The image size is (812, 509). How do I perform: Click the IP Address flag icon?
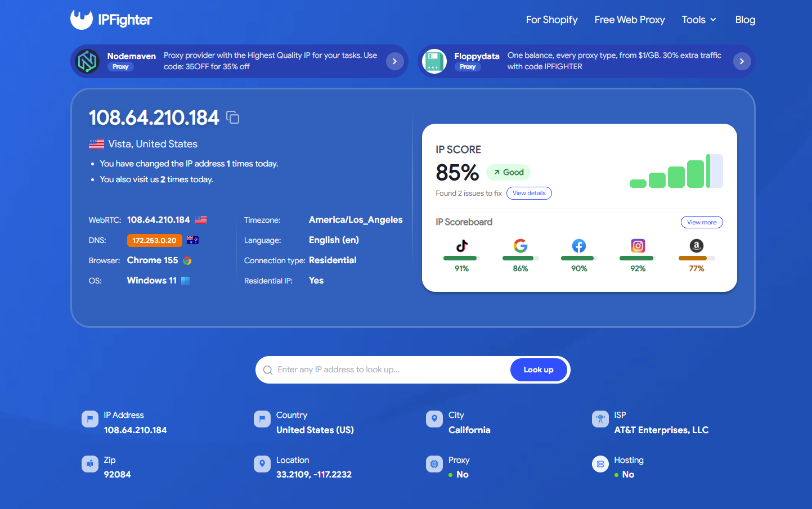pos(90,419)
